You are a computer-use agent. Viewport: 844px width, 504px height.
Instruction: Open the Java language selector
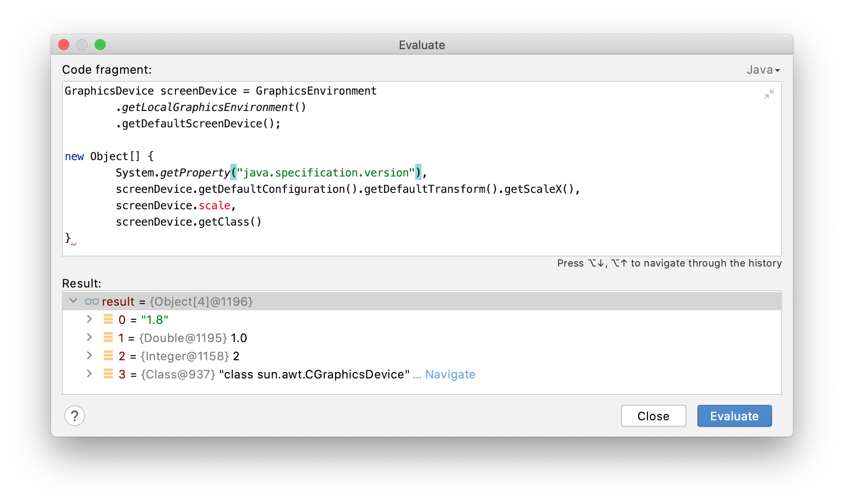(x=762, y=70)
